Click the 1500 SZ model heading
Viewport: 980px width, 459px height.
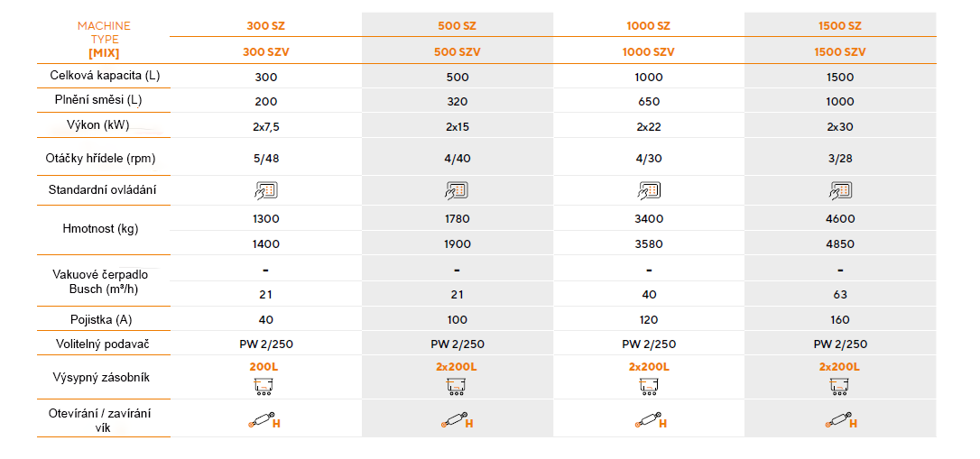840,26
